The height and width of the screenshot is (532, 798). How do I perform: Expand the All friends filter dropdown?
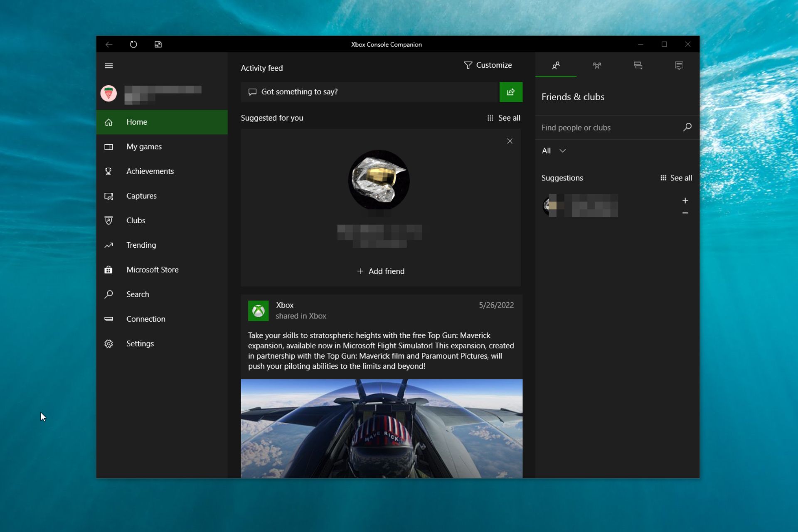(x=553, y=150)
